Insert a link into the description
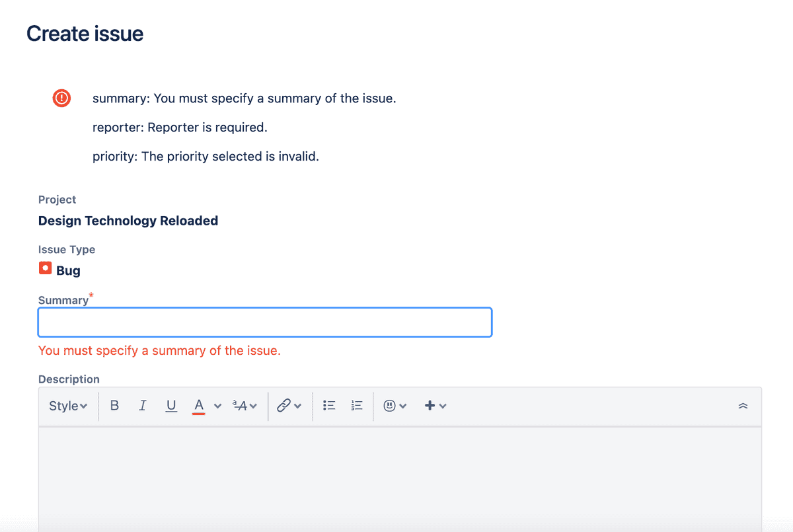 point(285,405)
